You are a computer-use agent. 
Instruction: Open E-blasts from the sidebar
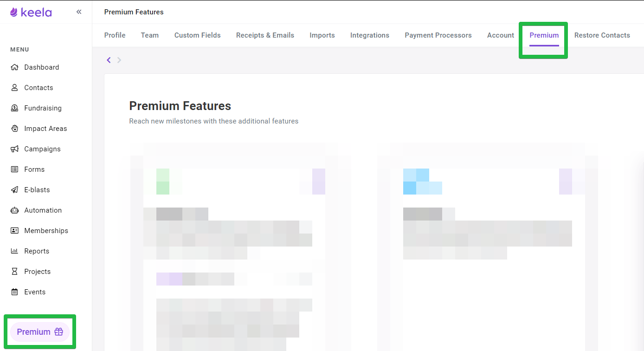tap(37, 190)
